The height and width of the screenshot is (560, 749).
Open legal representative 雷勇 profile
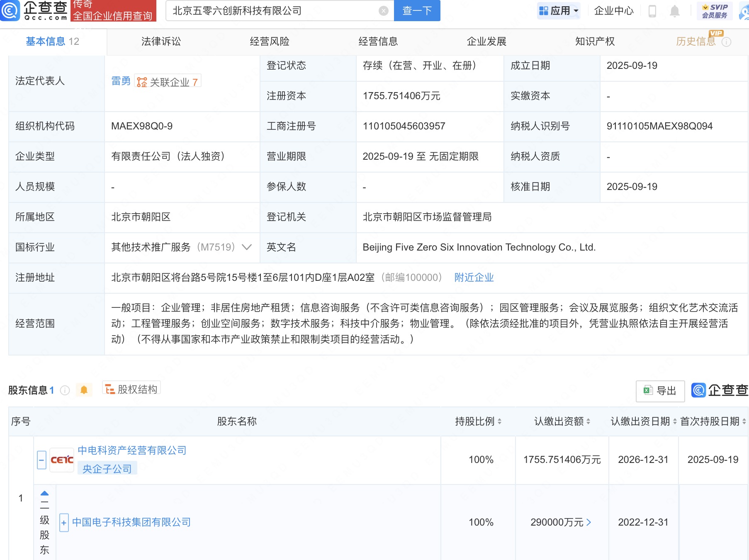(121, 81)
